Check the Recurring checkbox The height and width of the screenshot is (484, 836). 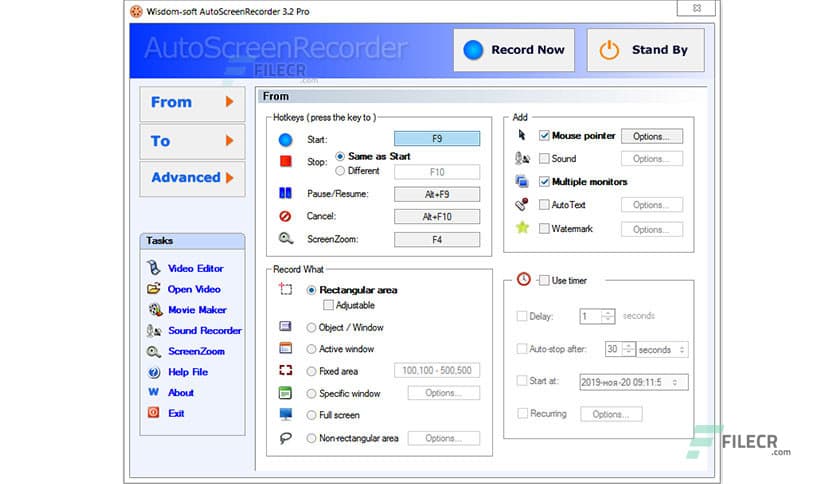(x=522, y=413)
